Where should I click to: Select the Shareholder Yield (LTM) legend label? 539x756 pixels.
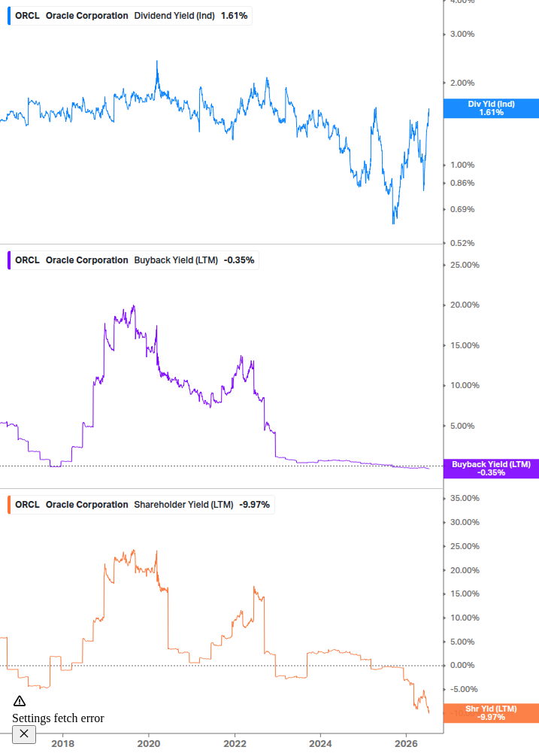point(143,505)
